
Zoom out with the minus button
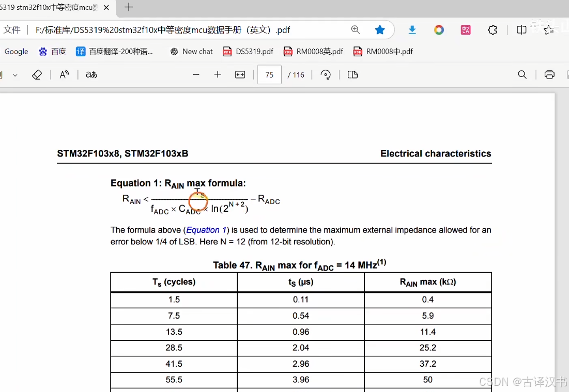coord(196,75)
